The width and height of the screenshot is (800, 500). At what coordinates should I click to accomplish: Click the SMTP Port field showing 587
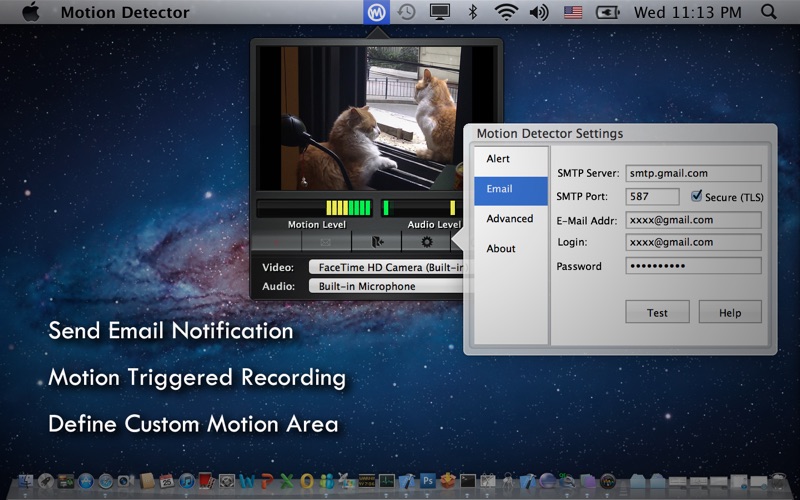tap(652, 196)
